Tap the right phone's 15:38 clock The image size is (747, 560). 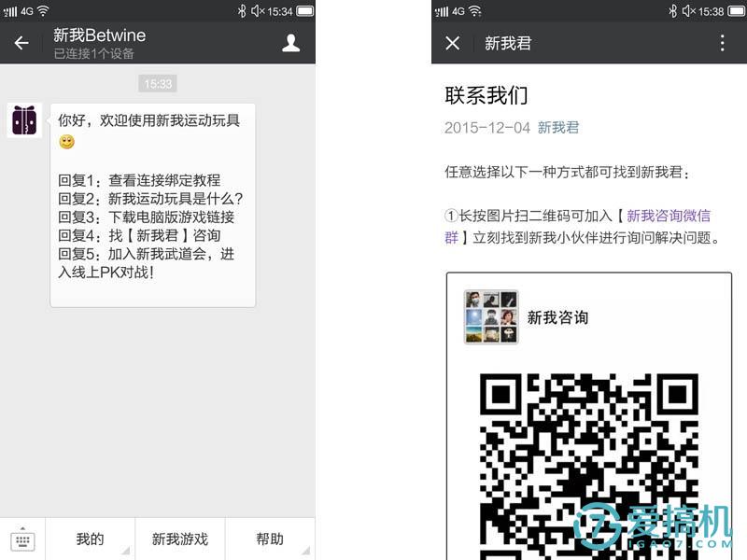pyautogui.click(x=712, y=11)
